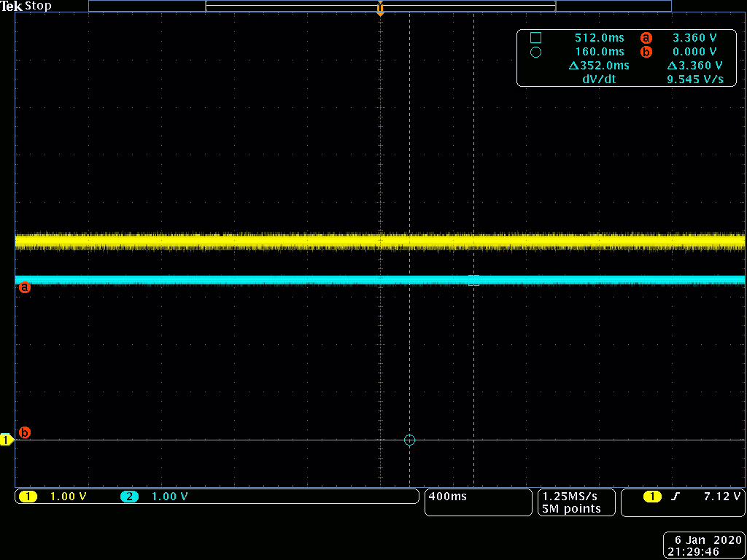Click the waveform record overview bar at top
This screenshot has width=747, height=560.
click(379, 6)
